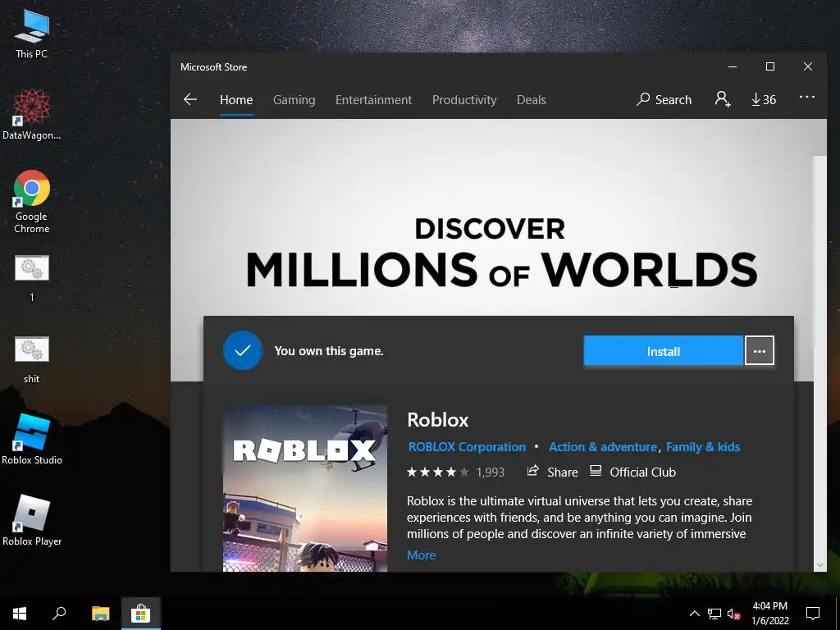Open the Windows Start menu

click(x=20, y=614)
